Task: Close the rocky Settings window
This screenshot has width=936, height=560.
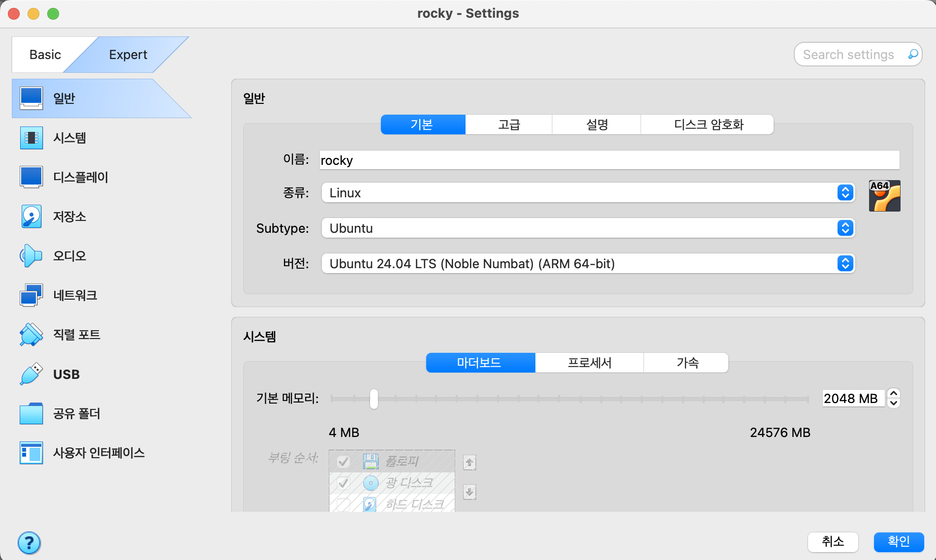Action: [x=14, y=14]
